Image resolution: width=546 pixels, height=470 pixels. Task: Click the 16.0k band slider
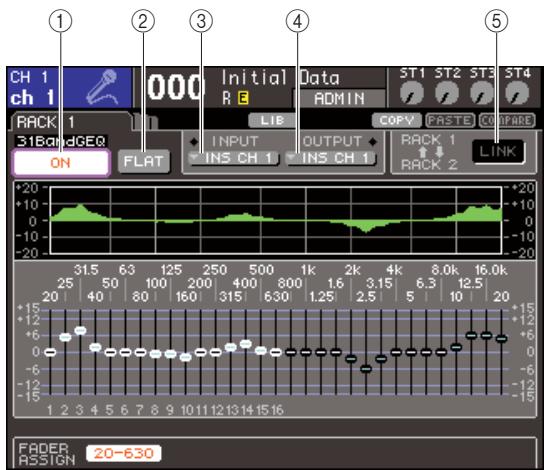pos(486,336)
